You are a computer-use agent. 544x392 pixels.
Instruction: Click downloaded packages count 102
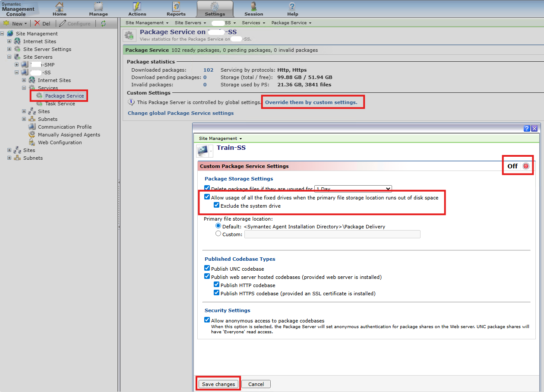tap(209, 70)
